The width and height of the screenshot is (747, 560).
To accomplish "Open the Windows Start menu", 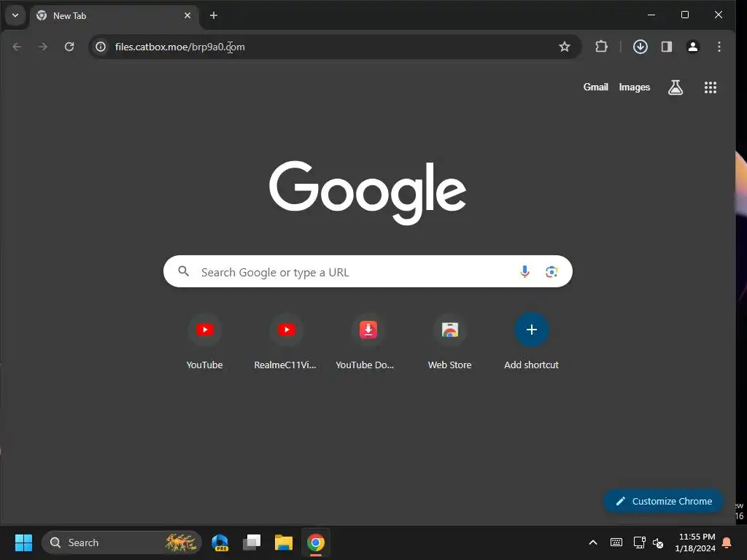I will click(x=23, y=542).
